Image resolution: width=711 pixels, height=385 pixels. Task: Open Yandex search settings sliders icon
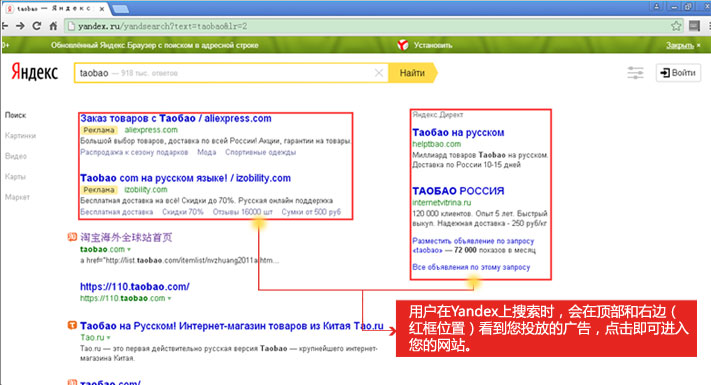point(635,73)
